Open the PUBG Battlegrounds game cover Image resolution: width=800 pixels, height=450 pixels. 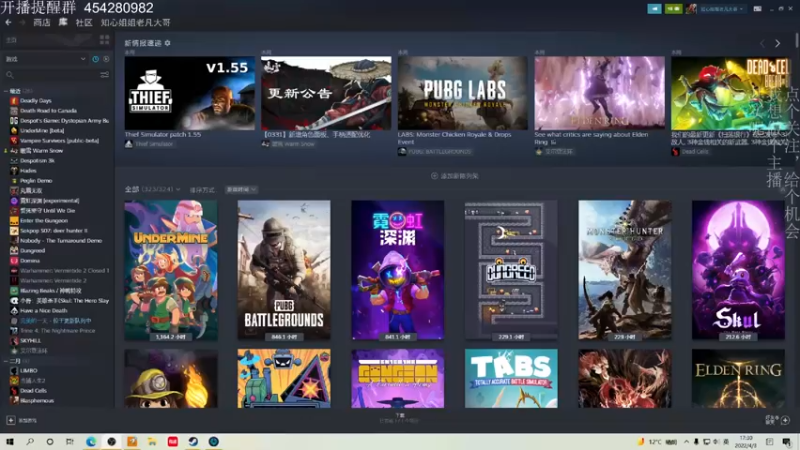click(x=284, y=270)
